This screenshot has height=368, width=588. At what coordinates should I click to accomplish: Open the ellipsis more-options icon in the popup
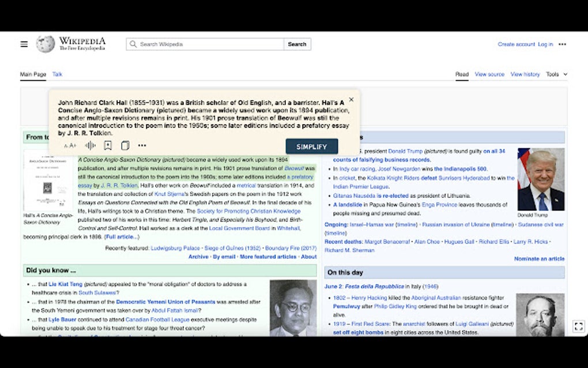(142, 146)
